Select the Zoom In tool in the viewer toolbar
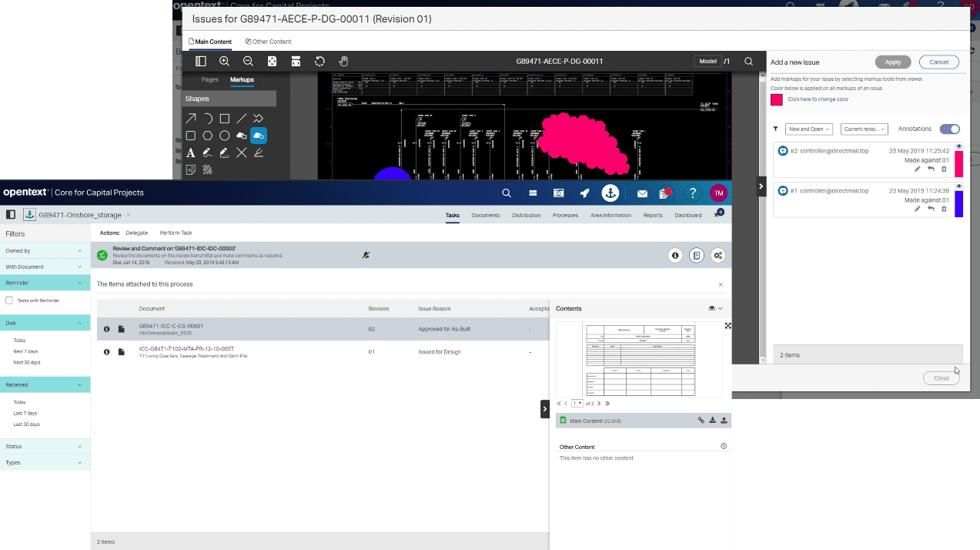The height and width of the screenshot is (550, 980). click(223, 61)
